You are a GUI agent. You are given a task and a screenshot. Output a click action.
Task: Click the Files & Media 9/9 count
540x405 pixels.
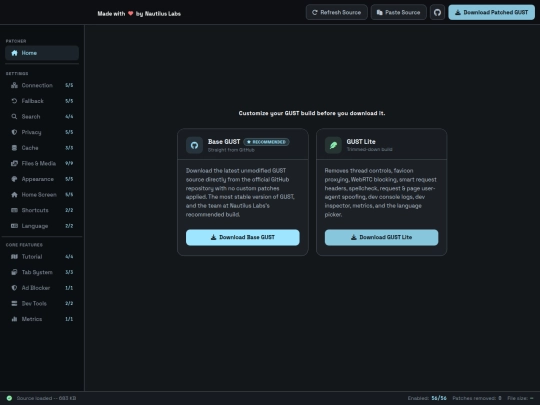[69, 164]
